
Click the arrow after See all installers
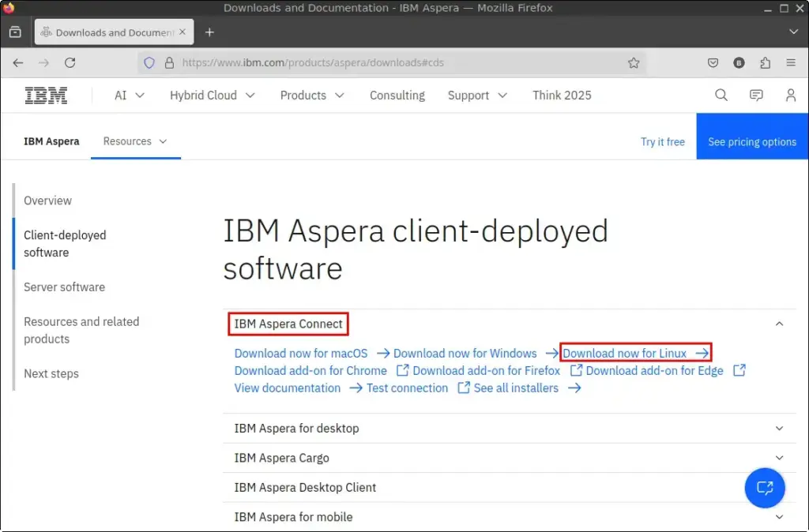[574, 388]
